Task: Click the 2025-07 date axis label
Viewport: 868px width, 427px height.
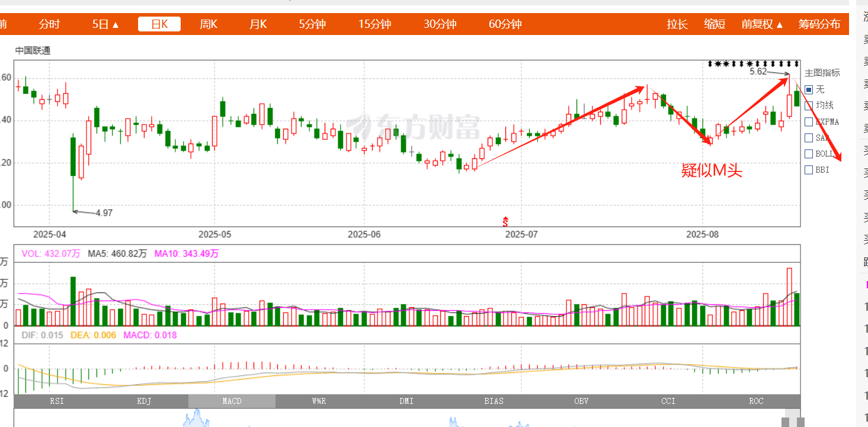Action: pos(521,234)
